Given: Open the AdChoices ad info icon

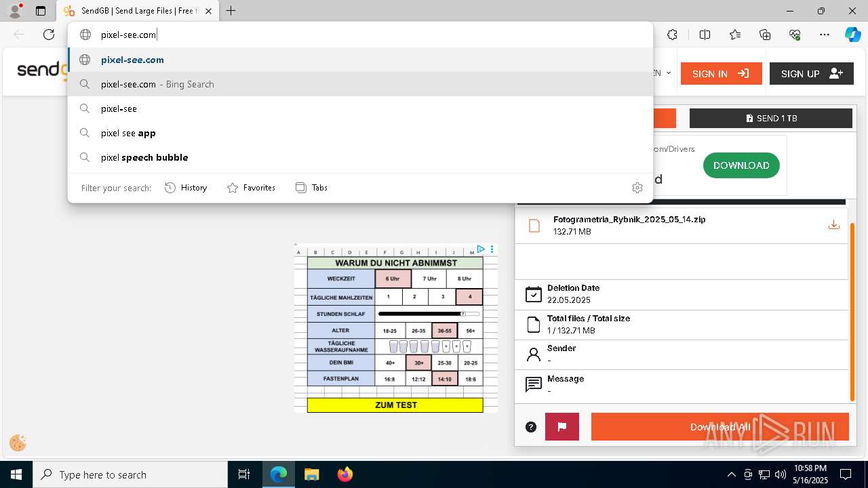Looking at the screenshot, I should point(480,249).
